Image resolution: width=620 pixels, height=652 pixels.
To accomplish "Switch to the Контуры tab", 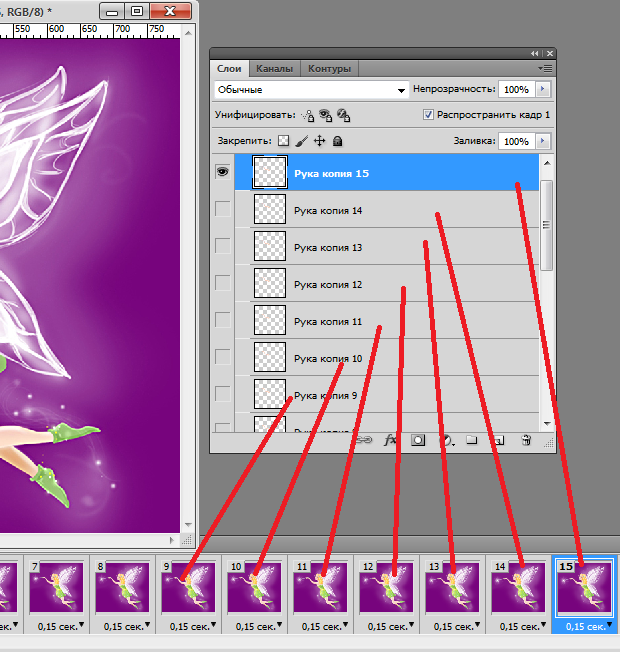I will click(329, 69).
